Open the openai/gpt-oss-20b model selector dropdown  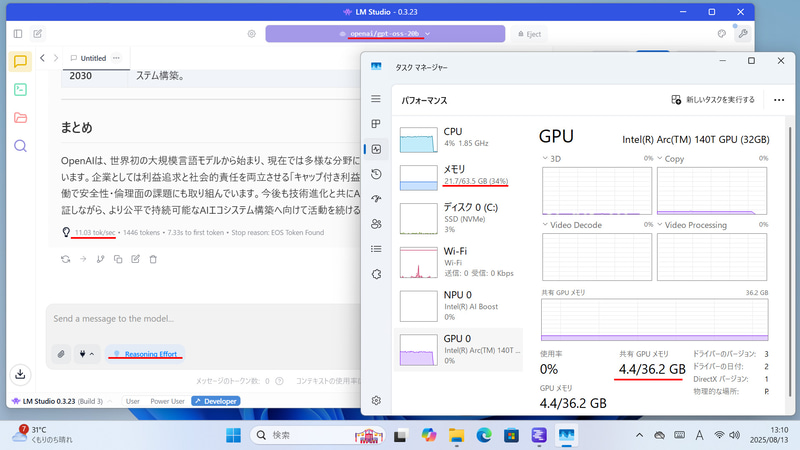click(x=385, y=34)
